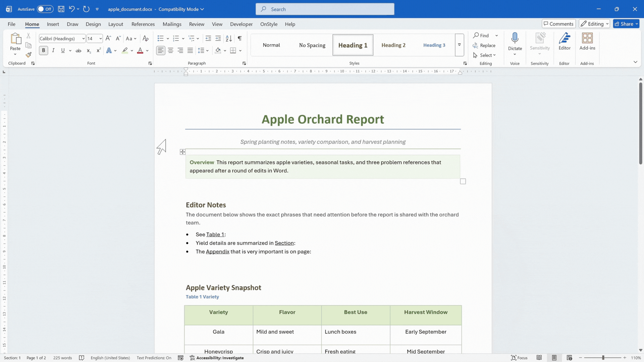Viewport: 644px width, 362px height.
Task: Click the Replace button
Action: [484, 46]
